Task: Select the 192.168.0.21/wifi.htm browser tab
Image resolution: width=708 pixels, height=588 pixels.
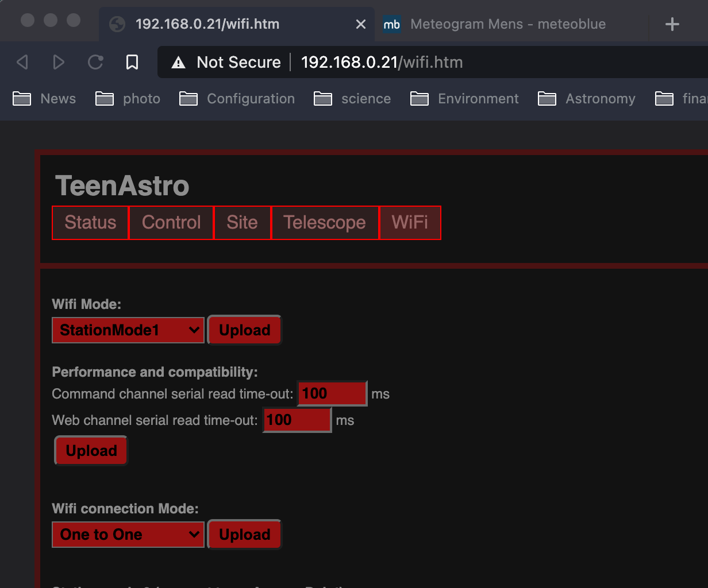Action: click(x=236, y=24)
